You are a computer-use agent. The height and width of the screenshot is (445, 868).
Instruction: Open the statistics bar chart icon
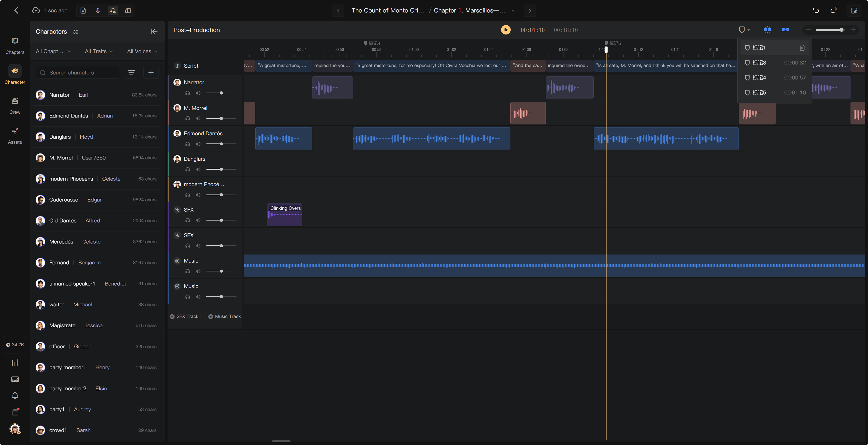15,363
